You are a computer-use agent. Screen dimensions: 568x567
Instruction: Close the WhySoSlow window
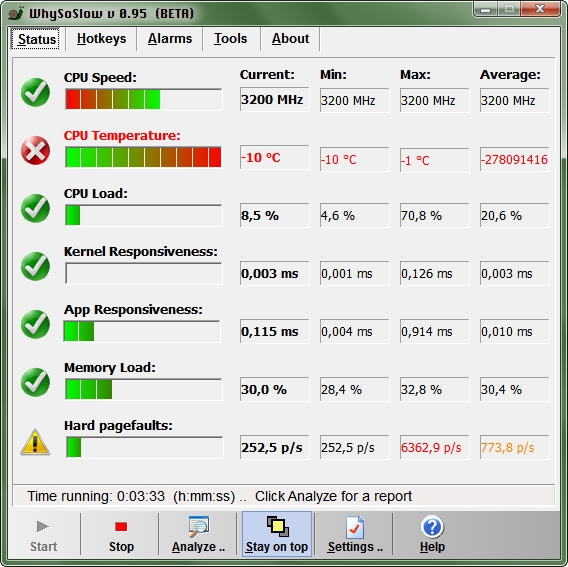pyautogui.click(x=540, y=9)
